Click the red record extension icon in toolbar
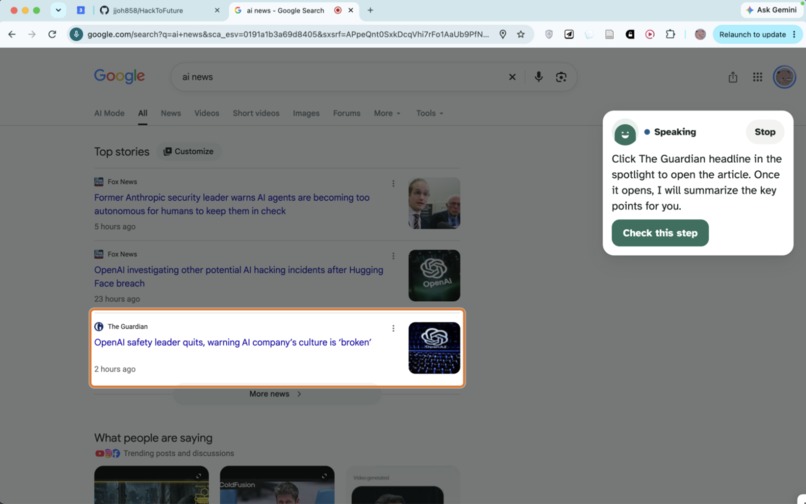Screen dimensions: 806x504 coord(650,34)
